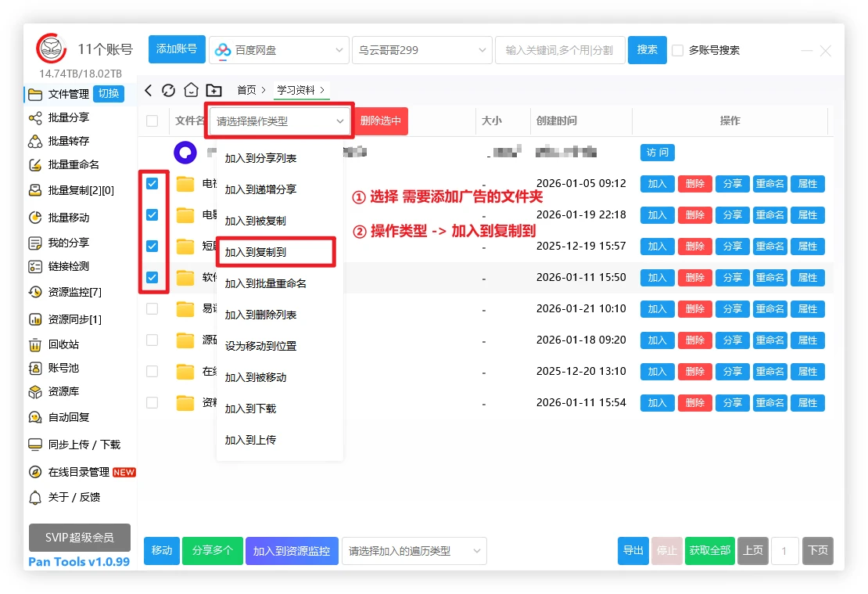Click the new folder icon
This screenshot has height=594, width=868.
213,90
